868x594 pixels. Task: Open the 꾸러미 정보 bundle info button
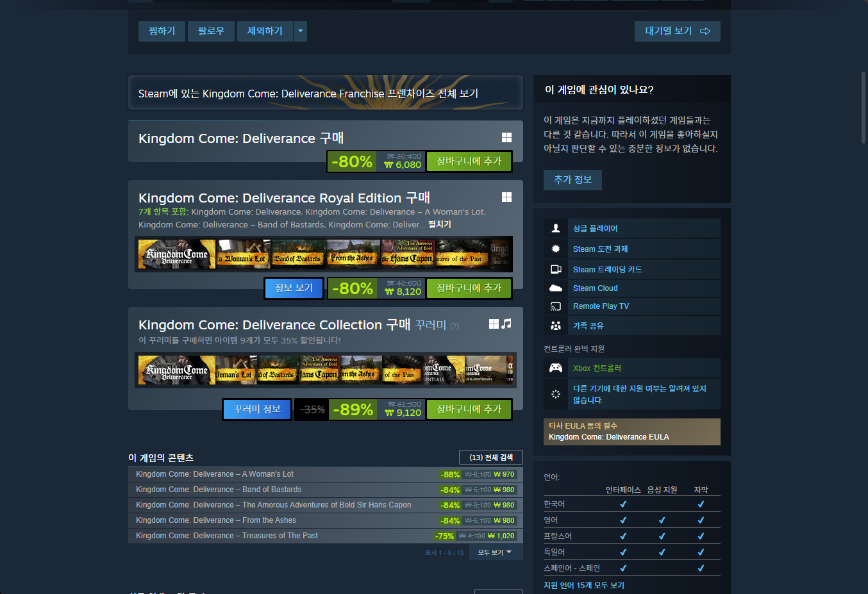[x=257, y=409]
